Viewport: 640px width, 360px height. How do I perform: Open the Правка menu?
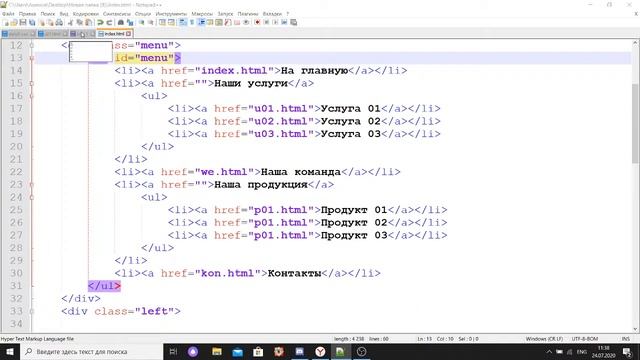point(27,14)
